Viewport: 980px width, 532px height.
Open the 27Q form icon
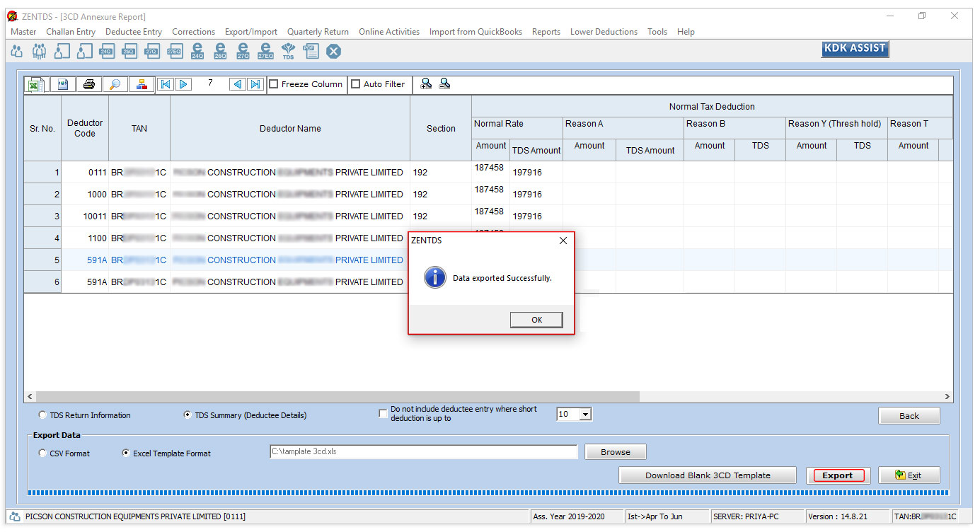(152, 51)
